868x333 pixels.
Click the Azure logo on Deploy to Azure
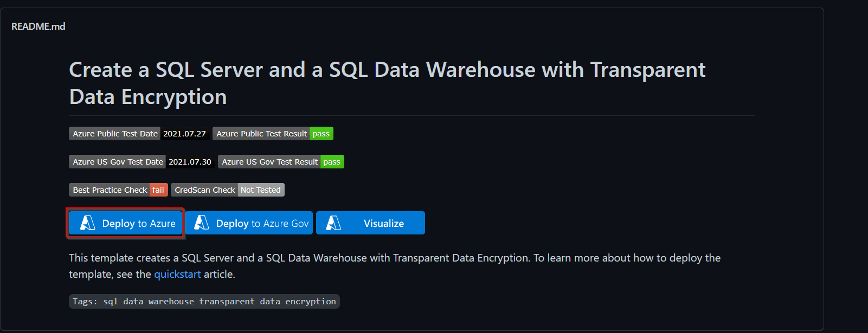point(87,223)
